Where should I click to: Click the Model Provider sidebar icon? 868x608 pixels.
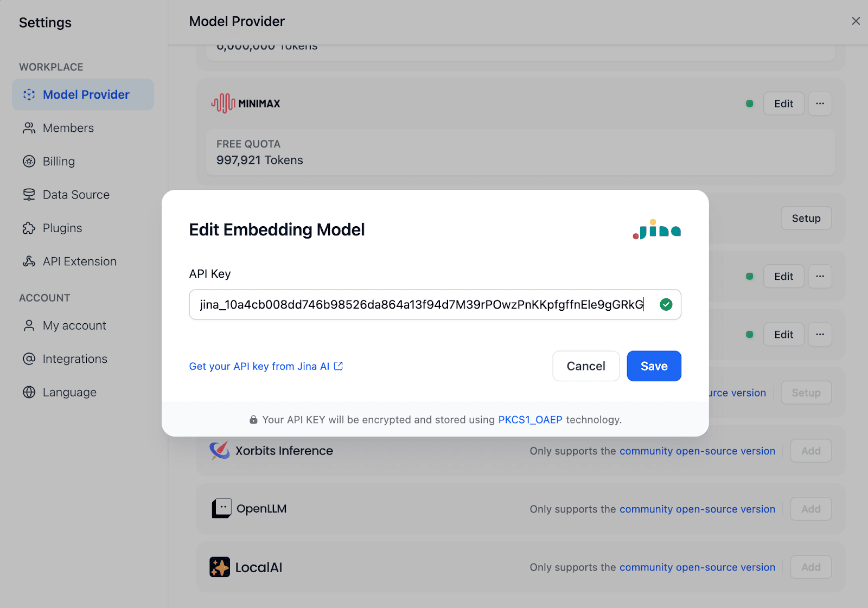click(x=29, y=95)
